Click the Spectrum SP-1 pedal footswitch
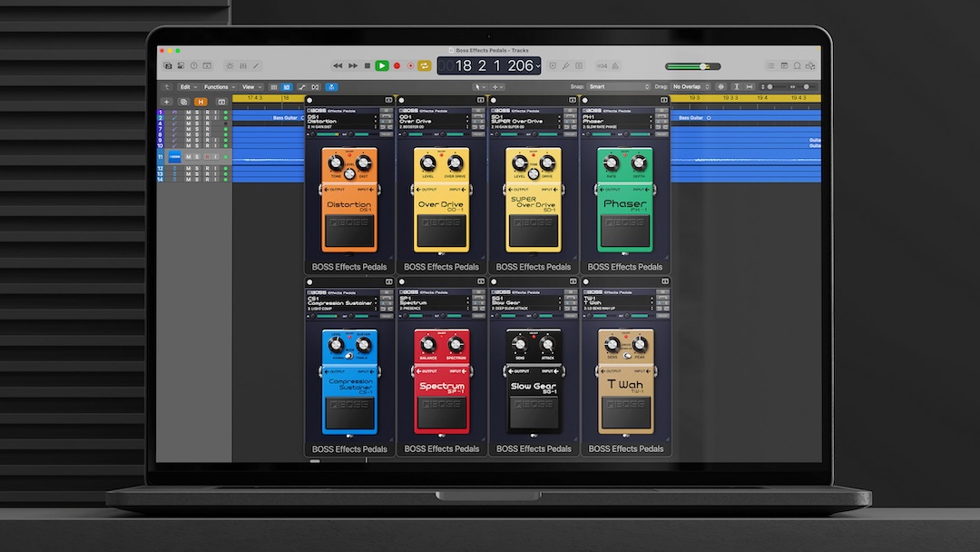Screen dimensions: 980x552 click(x=442, y=414)
